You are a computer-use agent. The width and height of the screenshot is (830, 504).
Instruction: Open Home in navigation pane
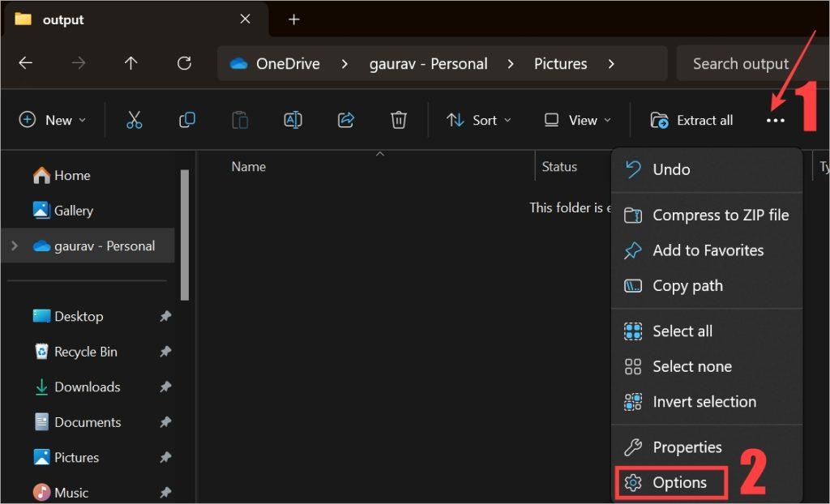pos(62,175)
